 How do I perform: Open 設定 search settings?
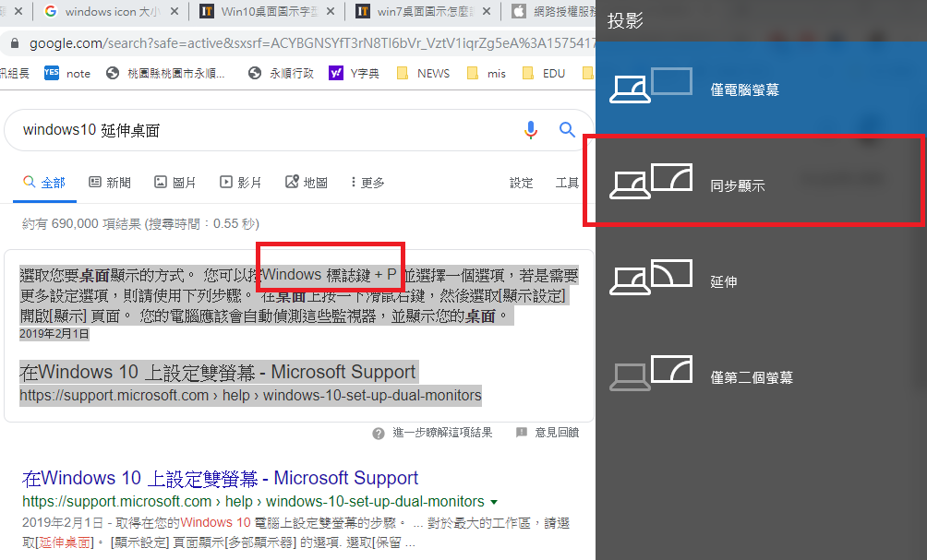(x=522, y=183)
